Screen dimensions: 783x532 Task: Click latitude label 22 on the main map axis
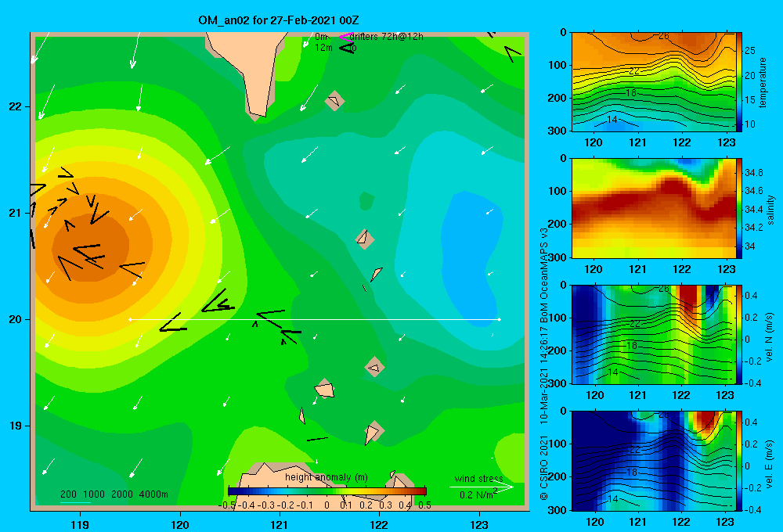(x=15, y=106)
